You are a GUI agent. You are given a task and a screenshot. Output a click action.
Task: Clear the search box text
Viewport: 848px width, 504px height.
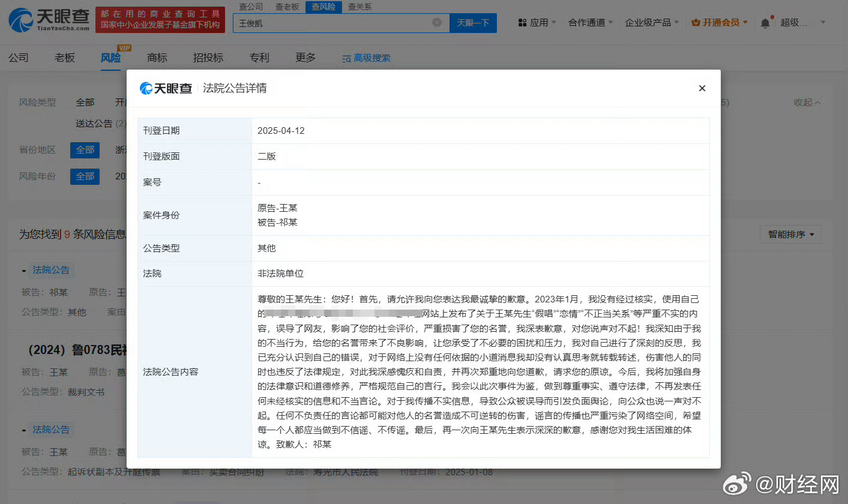click(437, 22)
